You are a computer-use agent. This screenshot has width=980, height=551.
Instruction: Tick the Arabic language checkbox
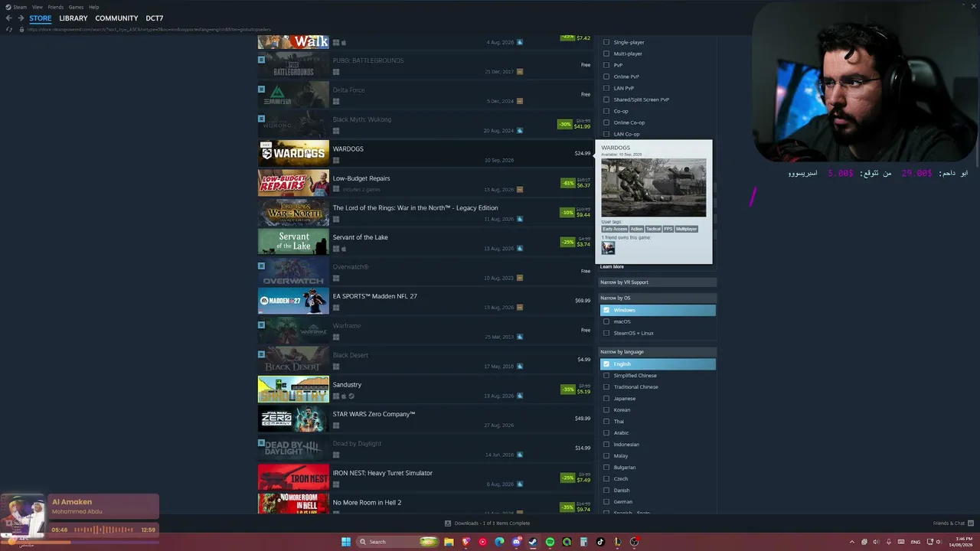(606, 433)
